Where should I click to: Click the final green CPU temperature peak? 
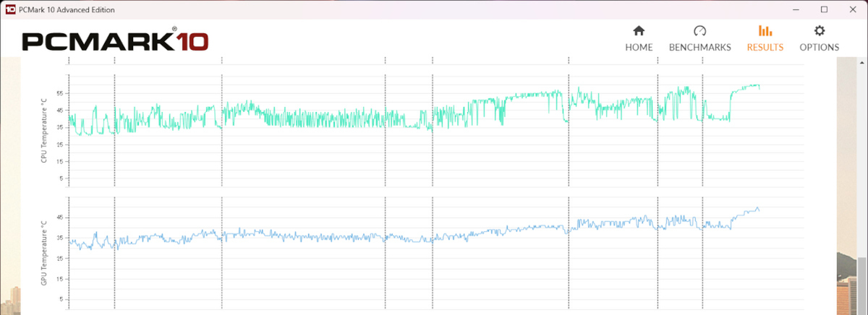point(755,85)
